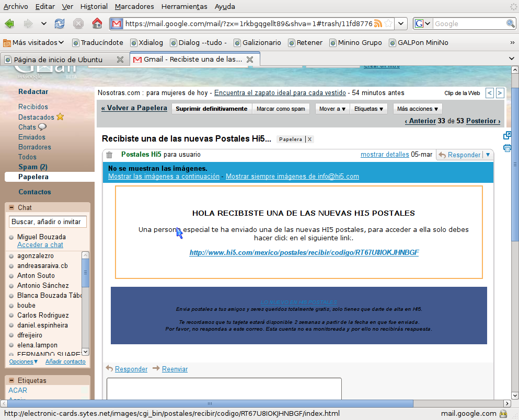Go to the home page icon

coord(97,24)
